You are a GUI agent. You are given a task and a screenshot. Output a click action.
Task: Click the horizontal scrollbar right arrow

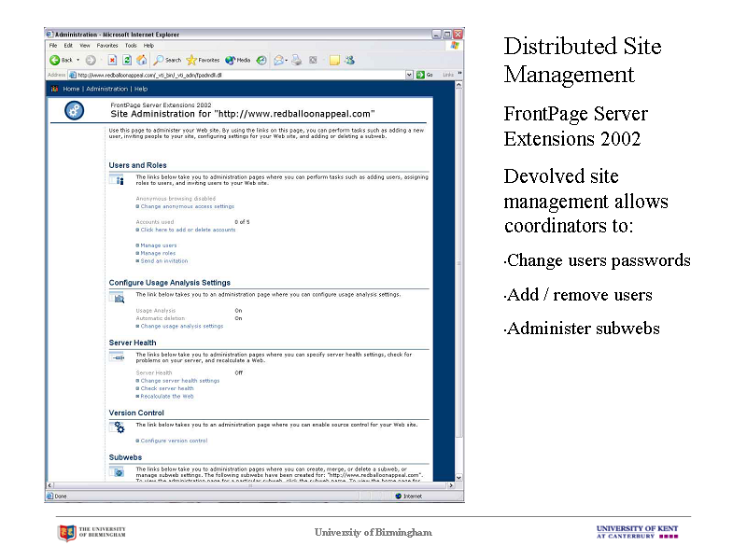pyautogui.click(x=451, y=485)
